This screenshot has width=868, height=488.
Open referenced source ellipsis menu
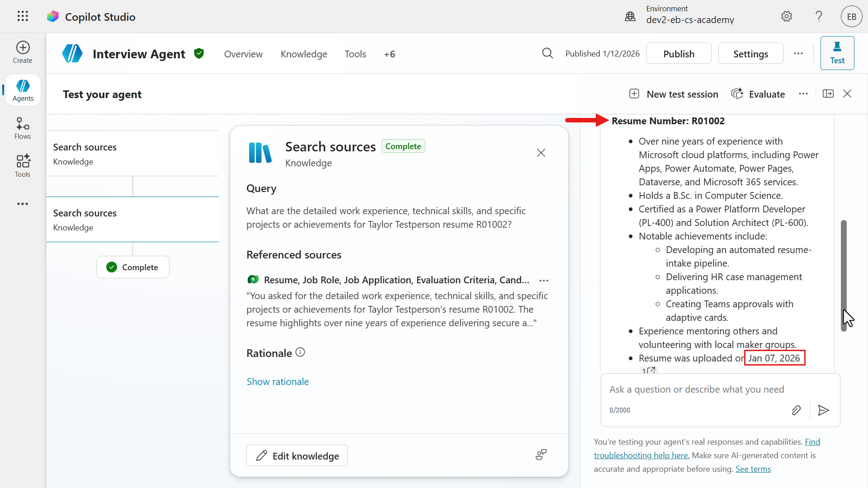pyautogui.click(x=544, y=281)
